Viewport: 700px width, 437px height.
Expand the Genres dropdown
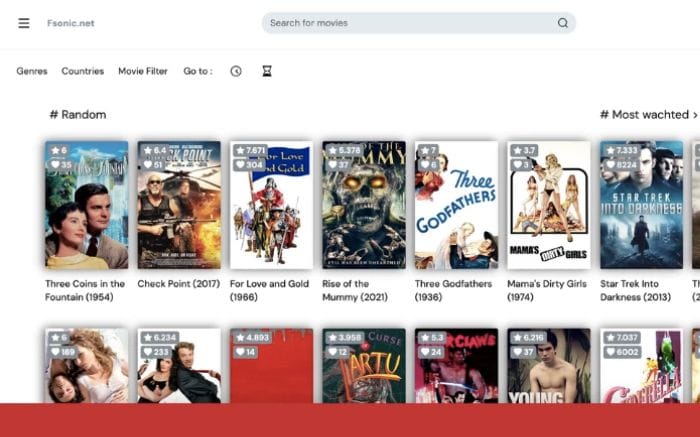[32, 71]
